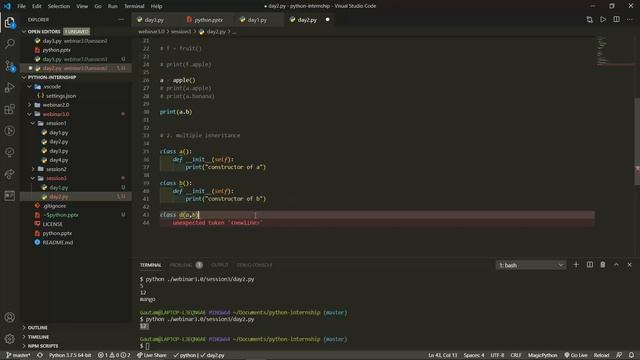Select the Python 3.7.5 64-bit interpreter status item
640x360 pixels.
point(70,355)
